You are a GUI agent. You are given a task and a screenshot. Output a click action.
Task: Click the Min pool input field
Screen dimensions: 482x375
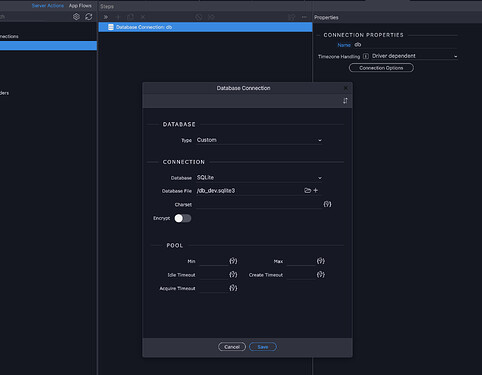214,261
